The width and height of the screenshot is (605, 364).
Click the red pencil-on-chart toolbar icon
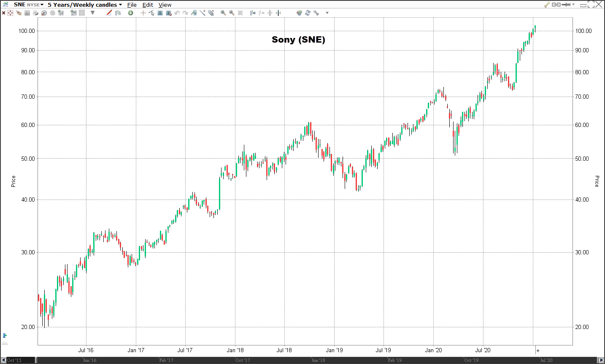tap(109, 13)
